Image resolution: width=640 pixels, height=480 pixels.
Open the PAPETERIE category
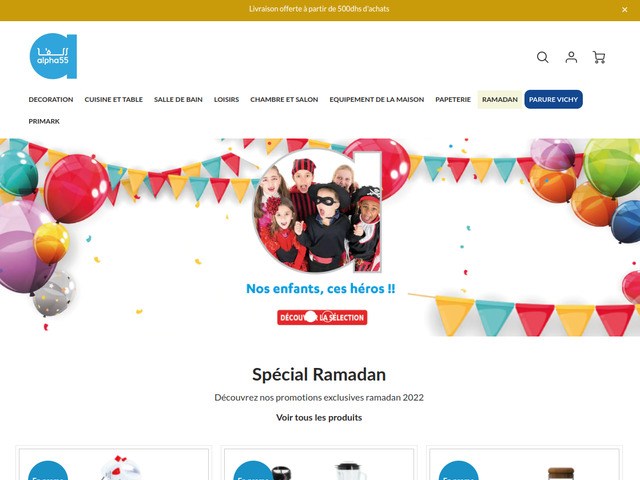[453, 100]
